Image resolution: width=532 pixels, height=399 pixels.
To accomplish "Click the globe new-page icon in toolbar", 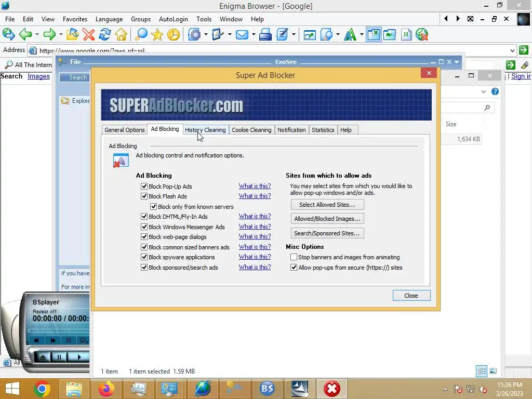I will pyautogui.click(x=8, y=34).
